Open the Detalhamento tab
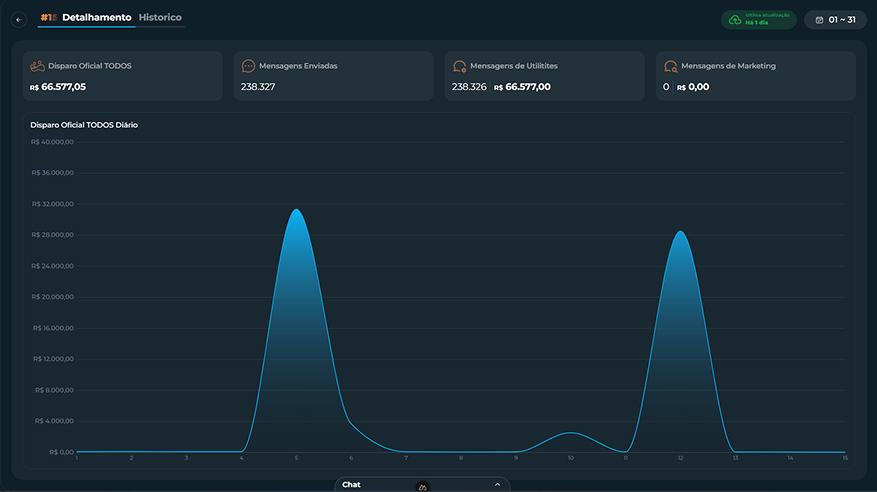This screenshot has height=492, width=877. pos(97,17)
